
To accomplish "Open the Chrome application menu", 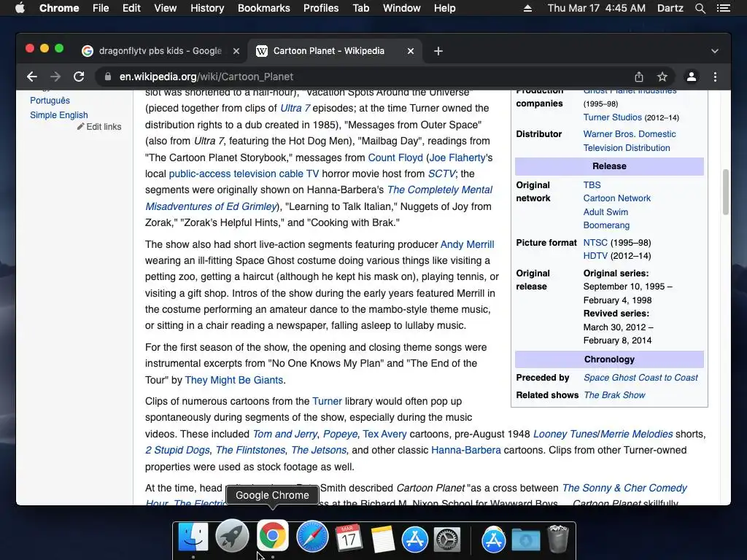I will (x=59, y=8).
